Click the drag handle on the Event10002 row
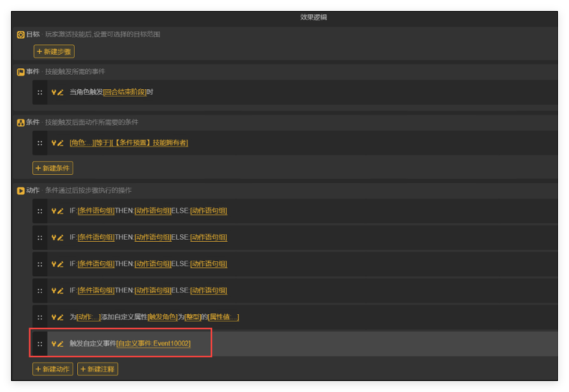 coord(40,343)
